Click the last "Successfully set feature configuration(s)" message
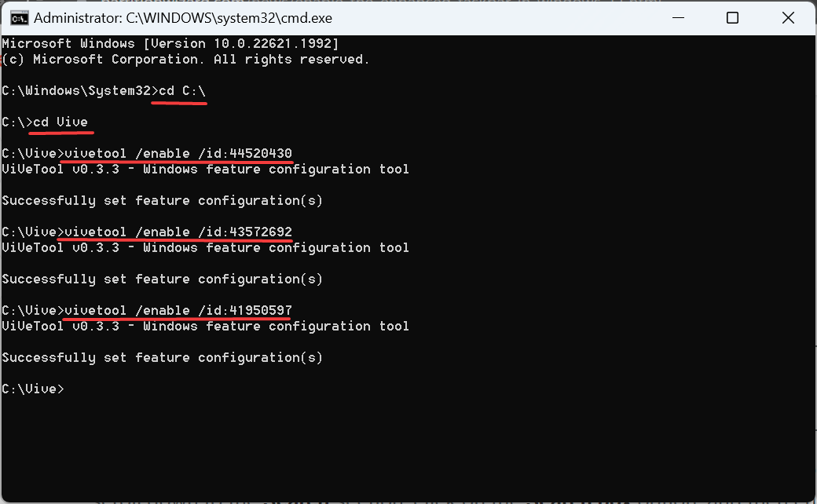 162,358
